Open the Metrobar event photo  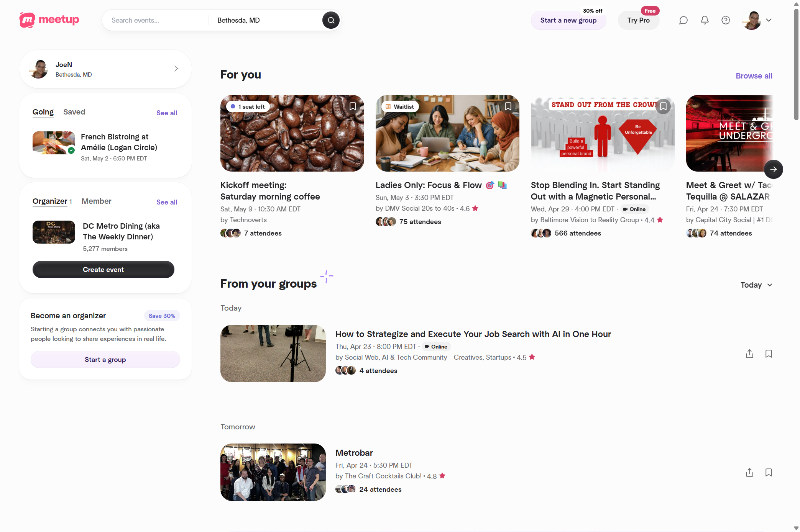click(x=273, y=472)
